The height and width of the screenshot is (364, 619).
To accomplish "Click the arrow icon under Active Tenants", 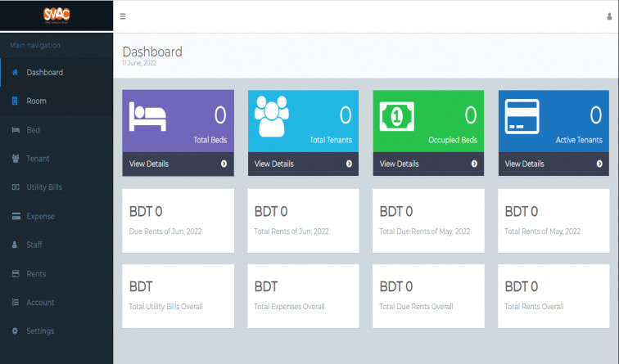I will (x=599, y=164).
